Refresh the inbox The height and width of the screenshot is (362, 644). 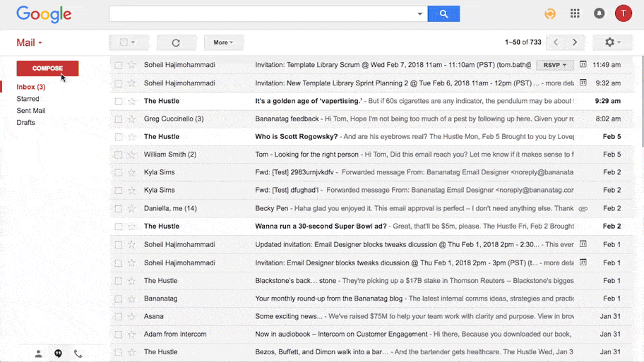coord(176,42)
